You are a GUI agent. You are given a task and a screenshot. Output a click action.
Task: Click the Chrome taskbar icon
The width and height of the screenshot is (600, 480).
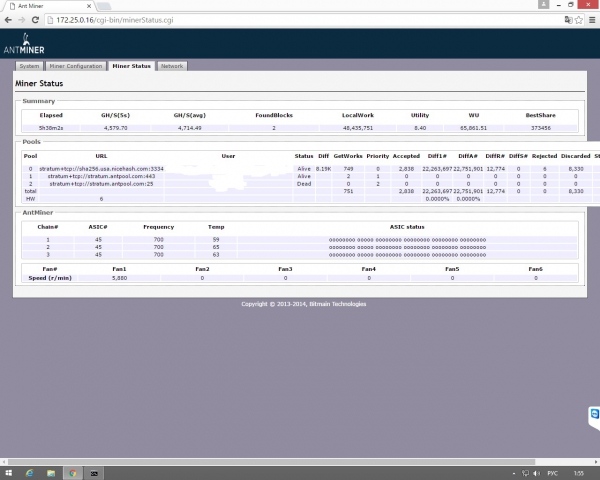pyautogui.click(x=73, y=473)
